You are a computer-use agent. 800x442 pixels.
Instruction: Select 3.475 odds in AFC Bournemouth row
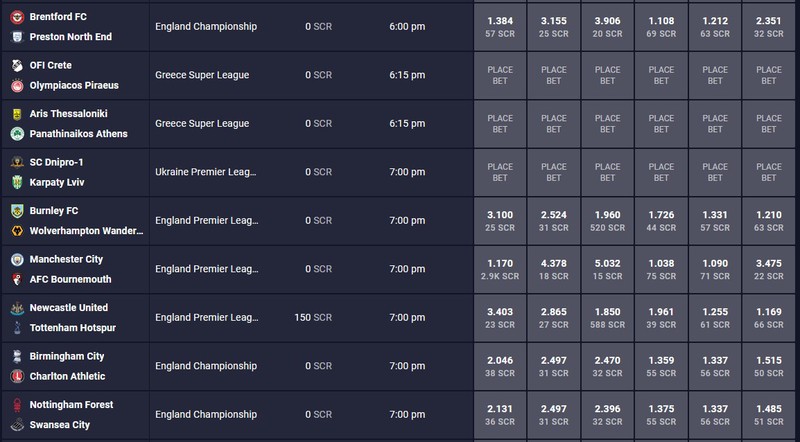768,269
